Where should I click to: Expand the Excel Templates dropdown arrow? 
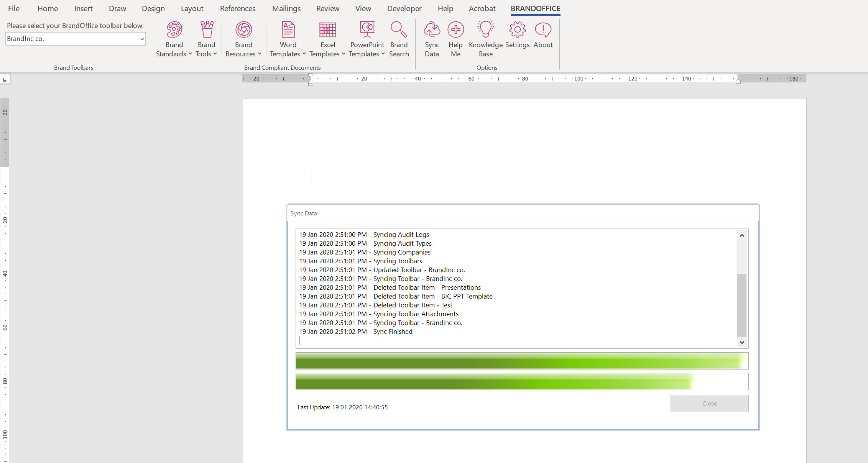(x=344, y=54)
